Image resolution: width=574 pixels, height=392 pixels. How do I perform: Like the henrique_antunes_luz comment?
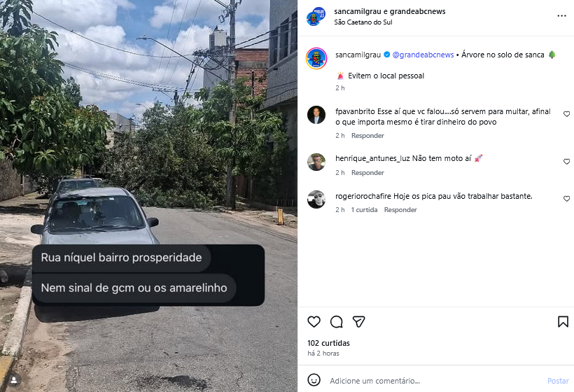pyautogui.click(x=566, y=162)
